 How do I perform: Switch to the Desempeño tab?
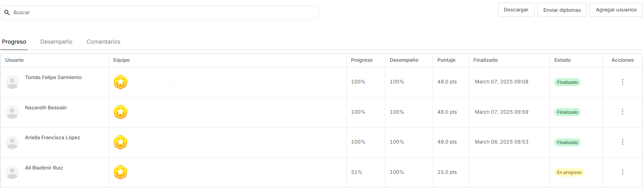point(56,42)
